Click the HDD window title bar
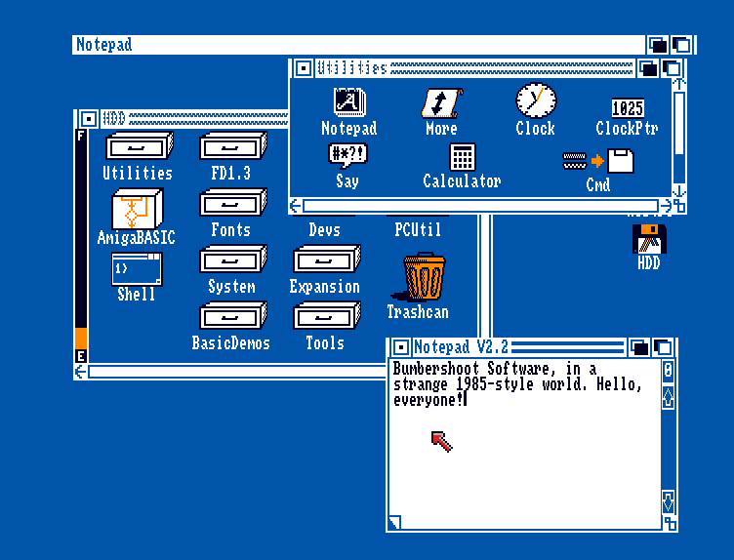The width and height of the screenshot is (734, 560). coord(193,119)
